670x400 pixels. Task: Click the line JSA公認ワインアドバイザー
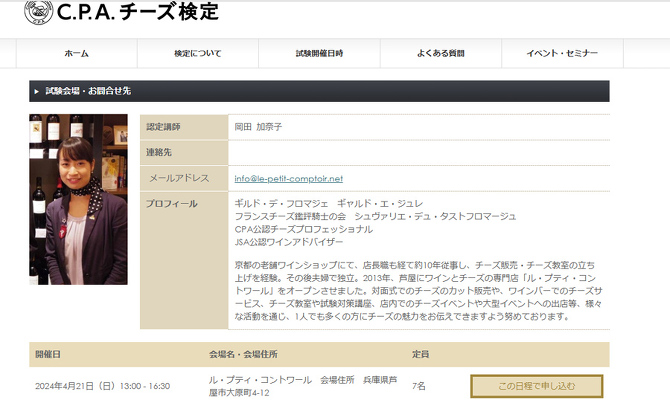(x=289, y=242)
